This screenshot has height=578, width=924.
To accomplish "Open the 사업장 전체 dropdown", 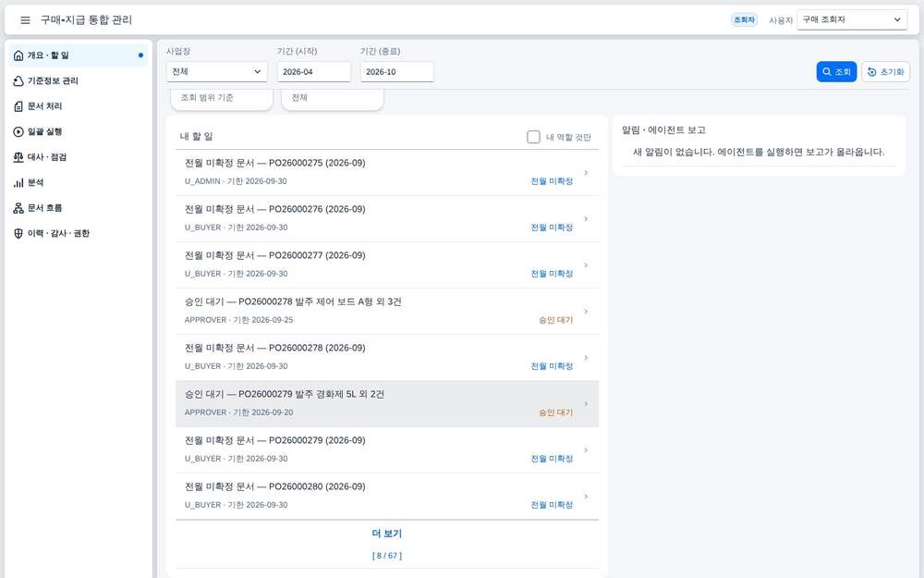I will click(217, 72).
